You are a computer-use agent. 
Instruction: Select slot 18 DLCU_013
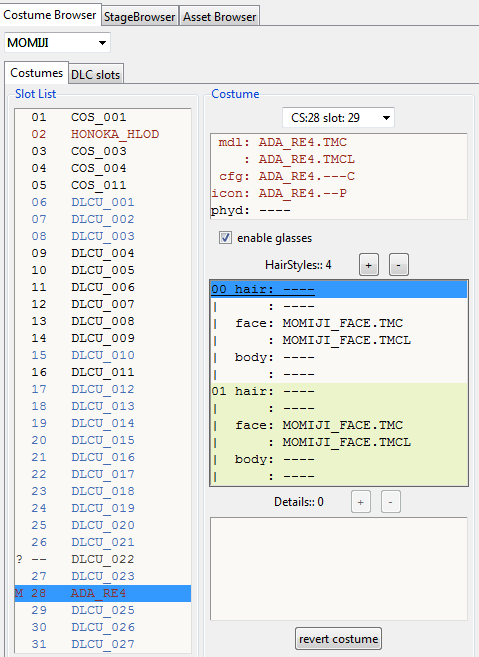point(103,406)
